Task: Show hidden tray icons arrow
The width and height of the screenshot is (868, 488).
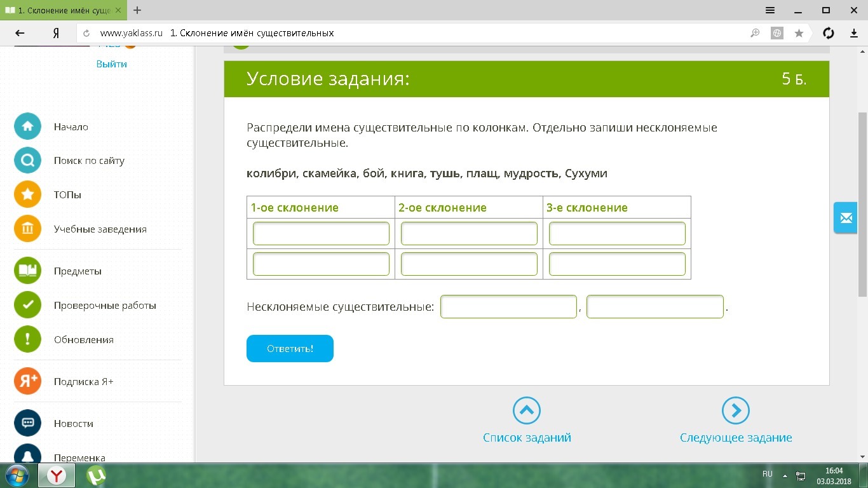Action: [x=785, y=475]
